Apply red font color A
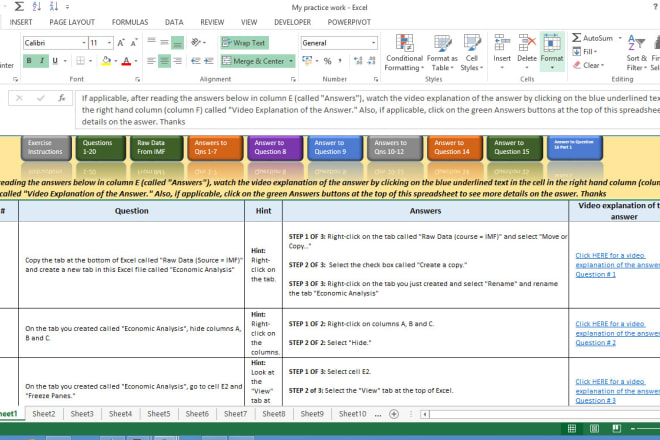660x440 pixels. (126, 61)
